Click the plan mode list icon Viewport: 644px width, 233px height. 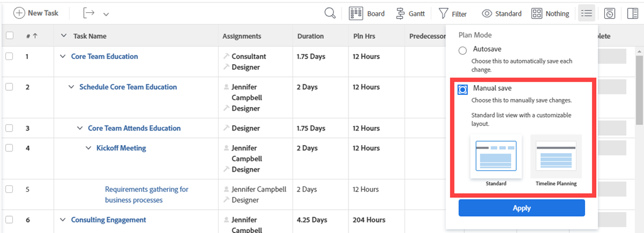tap(586, 13)
